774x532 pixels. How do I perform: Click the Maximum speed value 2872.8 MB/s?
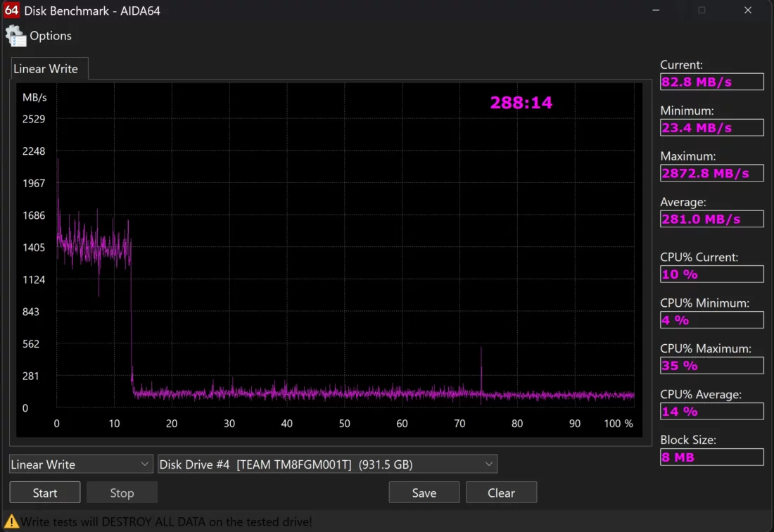[711, 173]
